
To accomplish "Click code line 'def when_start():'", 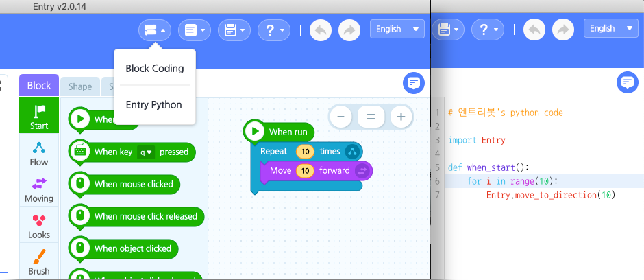I will (488, 167).
